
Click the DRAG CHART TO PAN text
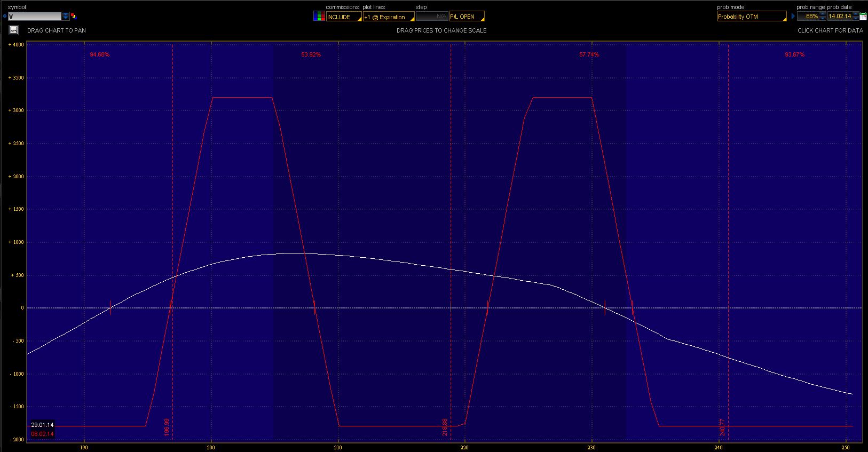coord(57,30)
